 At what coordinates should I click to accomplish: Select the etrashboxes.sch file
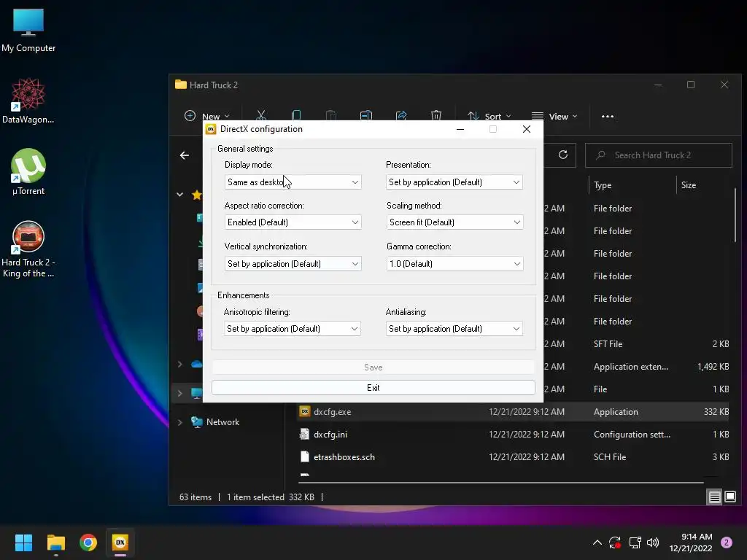point(514,457)
